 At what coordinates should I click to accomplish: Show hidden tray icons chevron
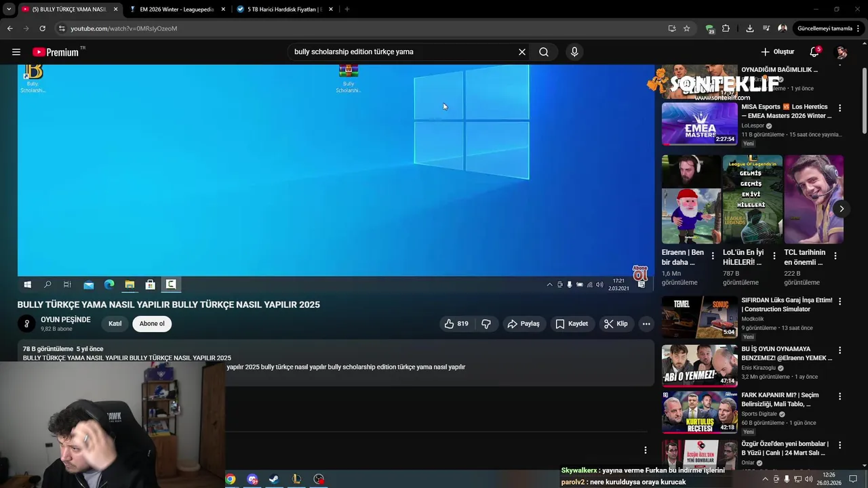tap(766, 479)
